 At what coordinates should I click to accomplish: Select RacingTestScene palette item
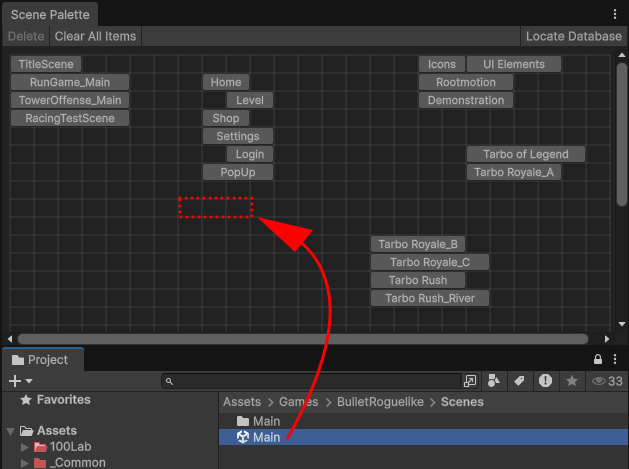tap(70, 118)
